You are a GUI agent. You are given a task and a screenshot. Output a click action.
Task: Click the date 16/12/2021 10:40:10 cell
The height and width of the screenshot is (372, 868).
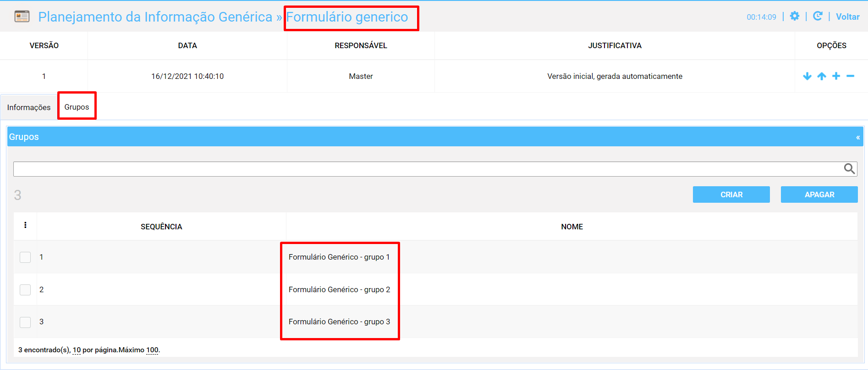[x=187, y=76]
